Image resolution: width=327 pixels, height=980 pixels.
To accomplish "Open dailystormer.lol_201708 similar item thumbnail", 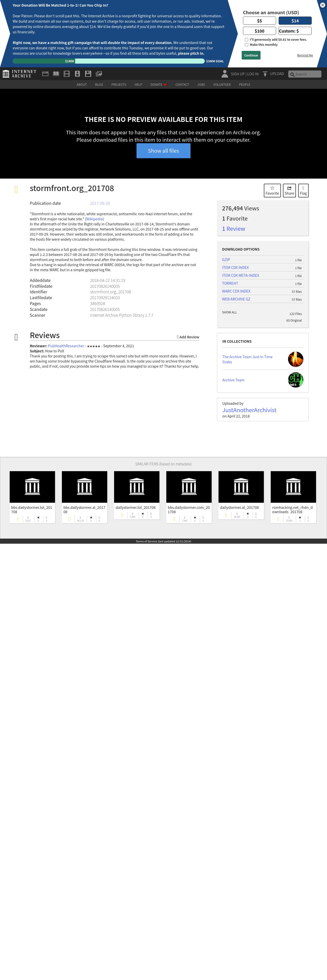I will [x=137, y=487].
